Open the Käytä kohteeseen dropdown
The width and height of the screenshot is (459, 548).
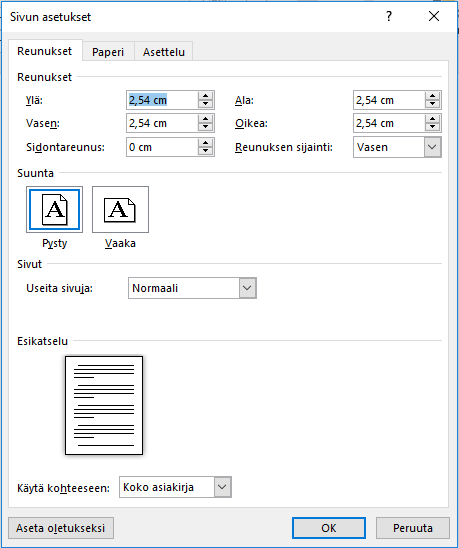point(222,487)
